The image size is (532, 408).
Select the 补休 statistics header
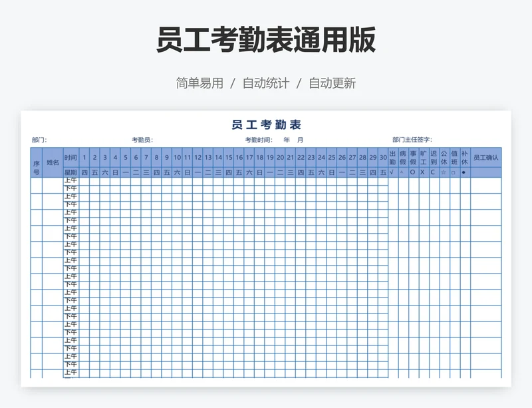[465, 158]
